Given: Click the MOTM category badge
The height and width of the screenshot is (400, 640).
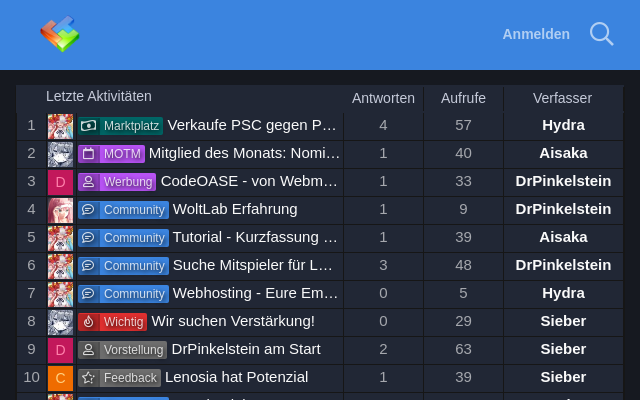Looking at the screenshot, I should pyautogui.click(x=111, y=154).
